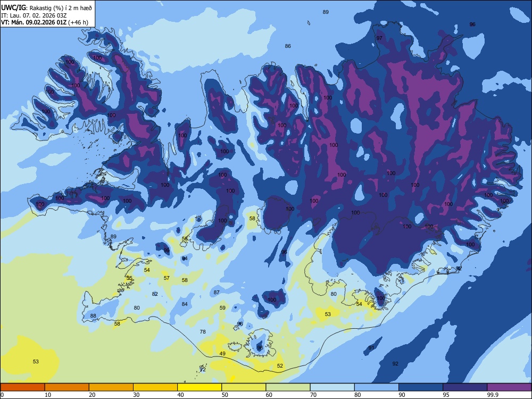The width and height of the screenshot is (532, 399).
Task: Select the dark orange 0–10 legend swatch
Action: point(22,387)
